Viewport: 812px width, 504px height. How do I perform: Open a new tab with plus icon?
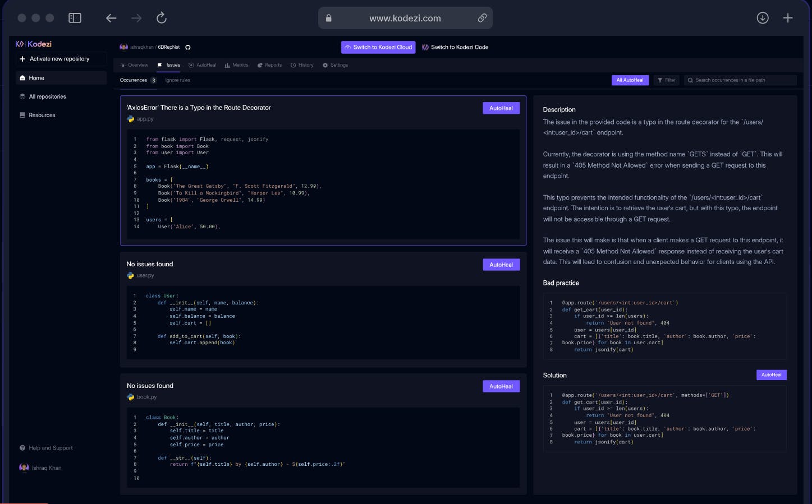click(x=788, y=18)
